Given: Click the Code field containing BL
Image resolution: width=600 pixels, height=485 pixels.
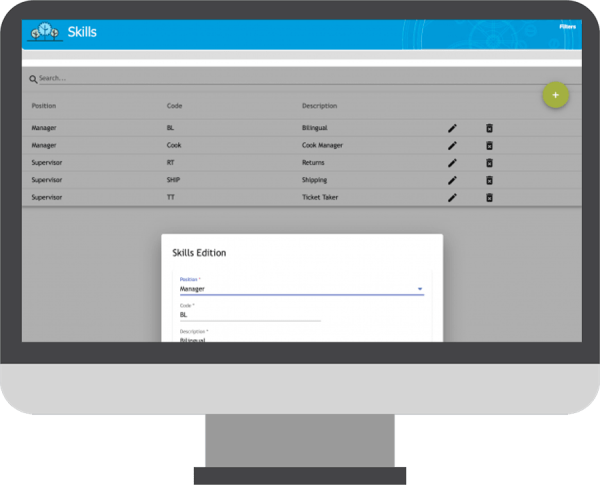Looking at the screenshot, I should click(250, 314).
